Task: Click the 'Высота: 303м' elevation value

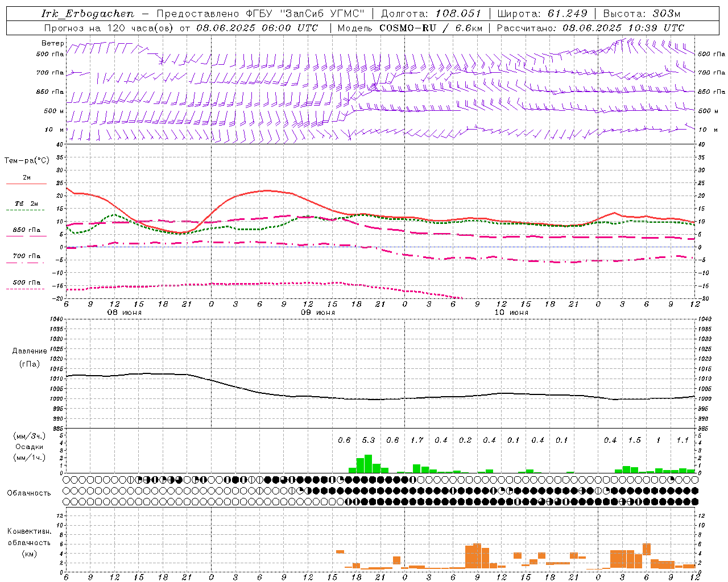Action: point(642,14)
